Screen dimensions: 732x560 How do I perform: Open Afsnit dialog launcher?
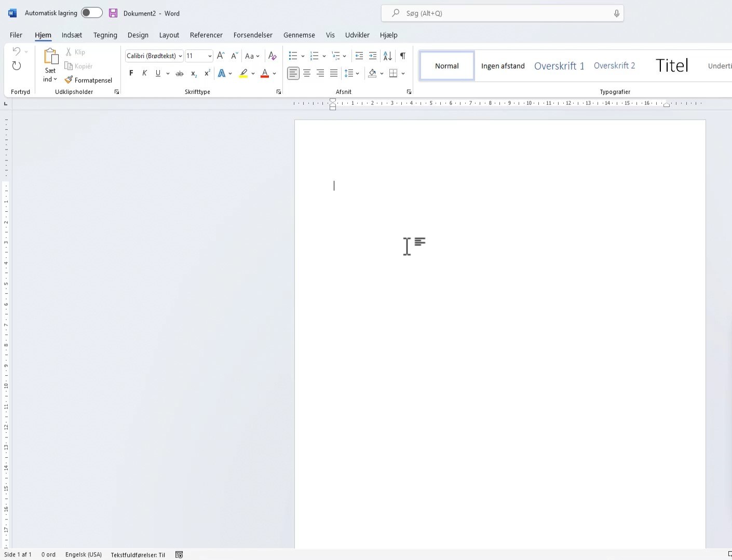click(x=409, y=92)
